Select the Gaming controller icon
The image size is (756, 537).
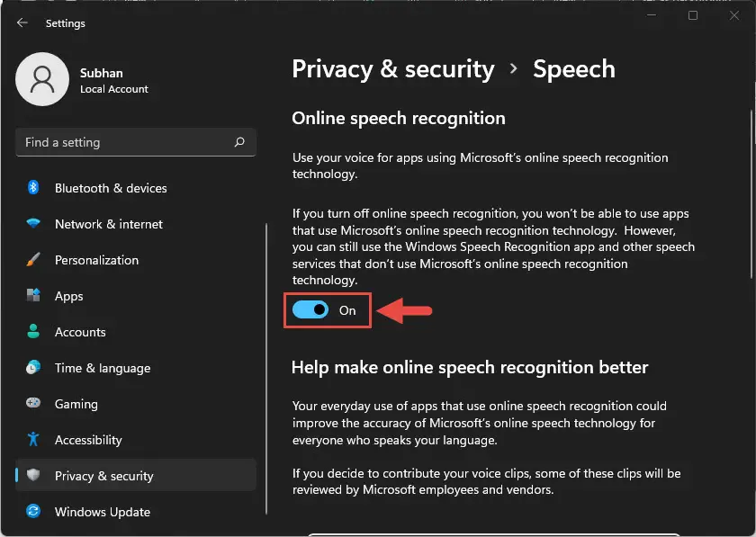coord(33,403)
